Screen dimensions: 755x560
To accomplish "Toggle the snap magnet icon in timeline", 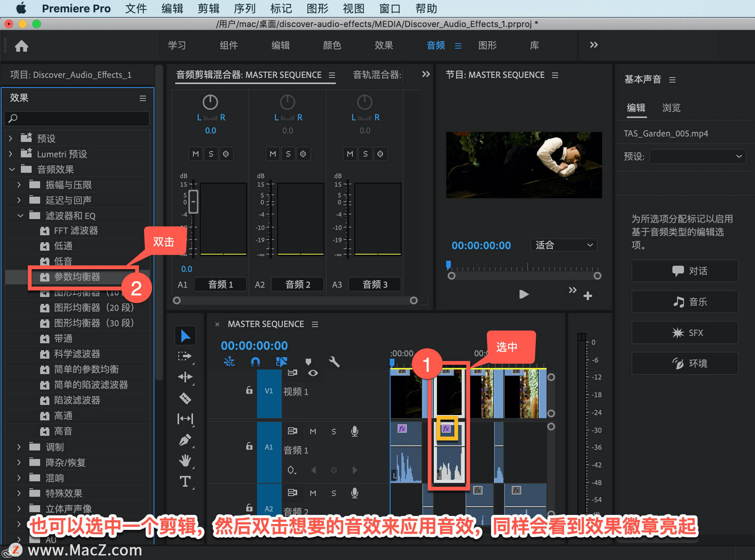I will (x=255, y=362).
